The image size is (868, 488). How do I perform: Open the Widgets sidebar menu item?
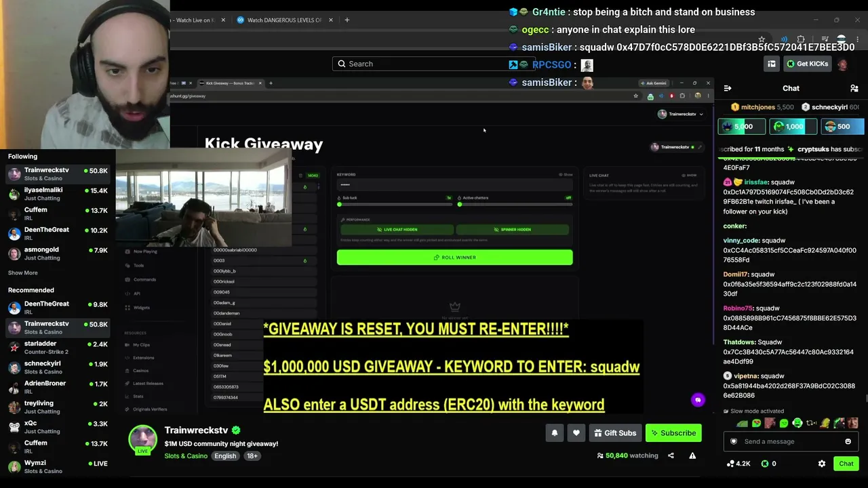tap(141, 308)
